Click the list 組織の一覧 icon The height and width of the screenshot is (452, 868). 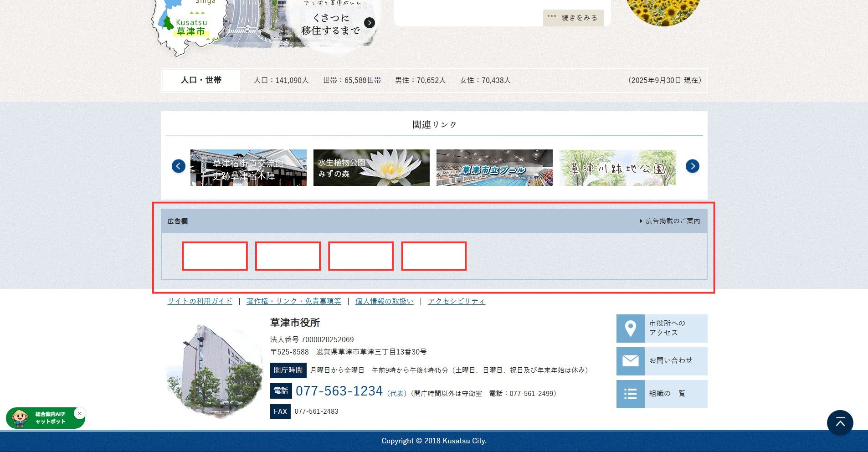631,394
